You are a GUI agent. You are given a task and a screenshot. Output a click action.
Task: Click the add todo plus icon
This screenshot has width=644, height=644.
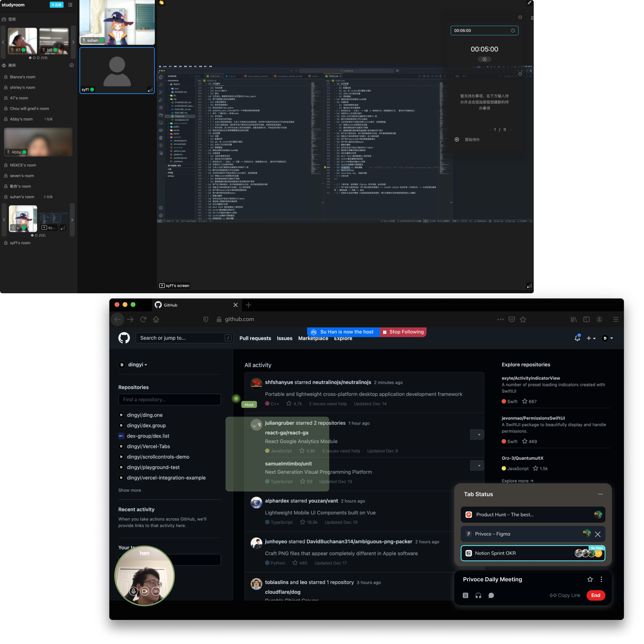pos(457,139)
